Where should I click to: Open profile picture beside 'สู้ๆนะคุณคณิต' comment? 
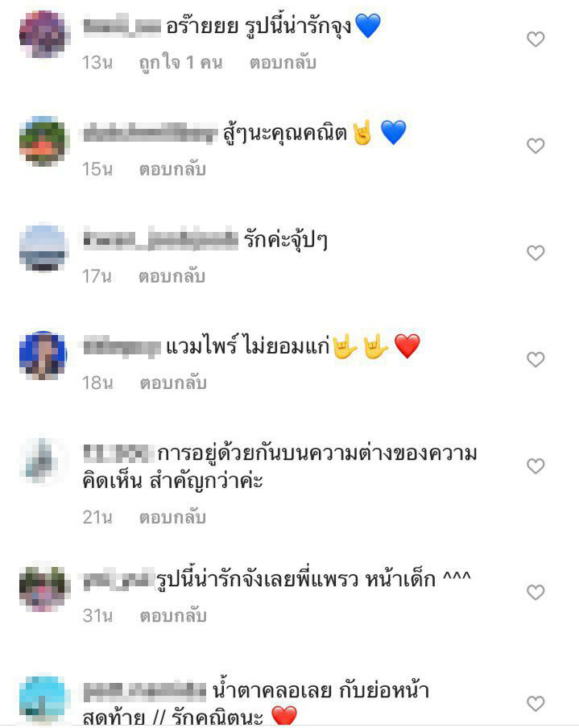pyautogui.click(x=44, y=141)
